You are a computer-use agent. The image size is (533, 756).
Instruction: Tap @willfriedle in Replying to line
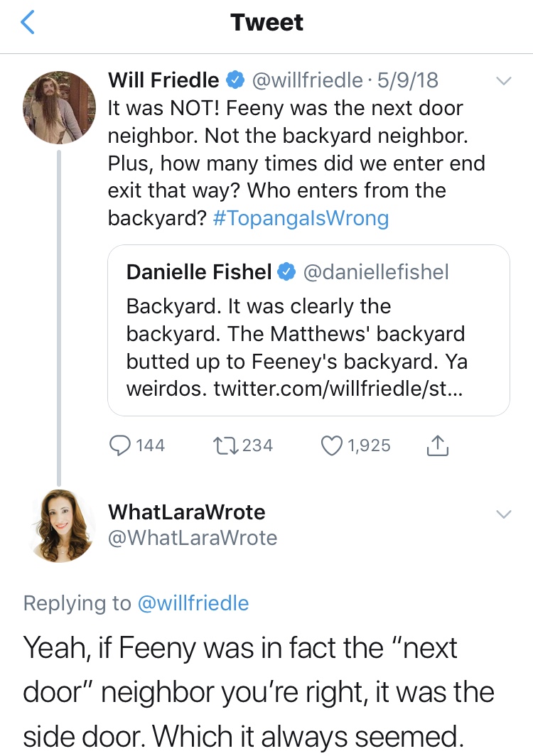click(x=193, y=603)
